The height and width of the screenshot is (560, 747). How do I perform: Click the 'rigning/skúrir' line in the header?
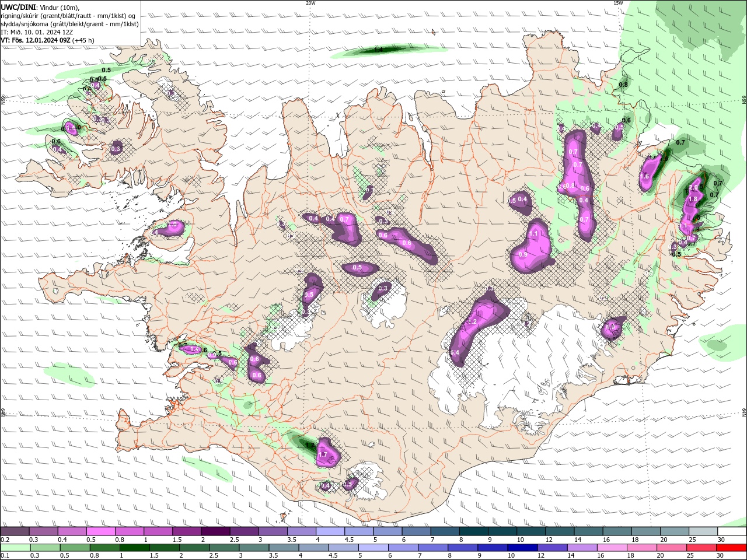pyautogui.click(x=69, y=16)
